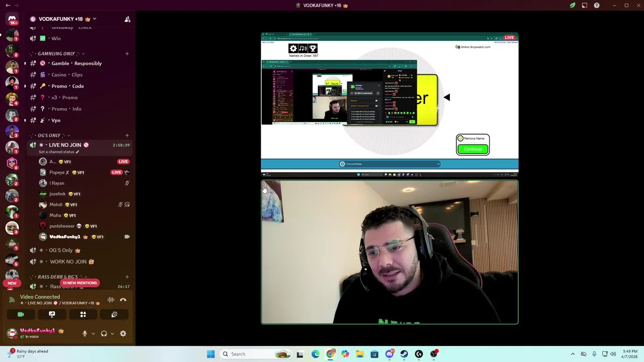Open Steam from taskbar
The width and height of the screenshot is (644, 362).
[404, 354]
